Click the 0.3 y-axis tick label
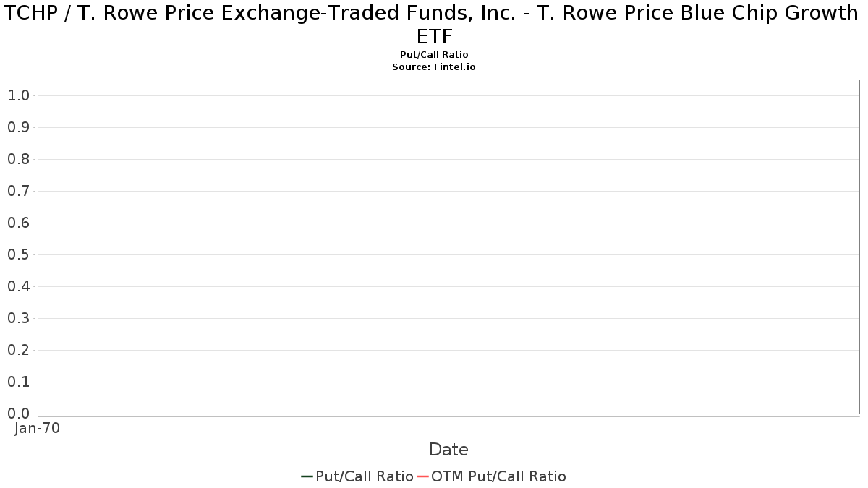The width and height of the screenshot is (868, 488). [18, 318]
